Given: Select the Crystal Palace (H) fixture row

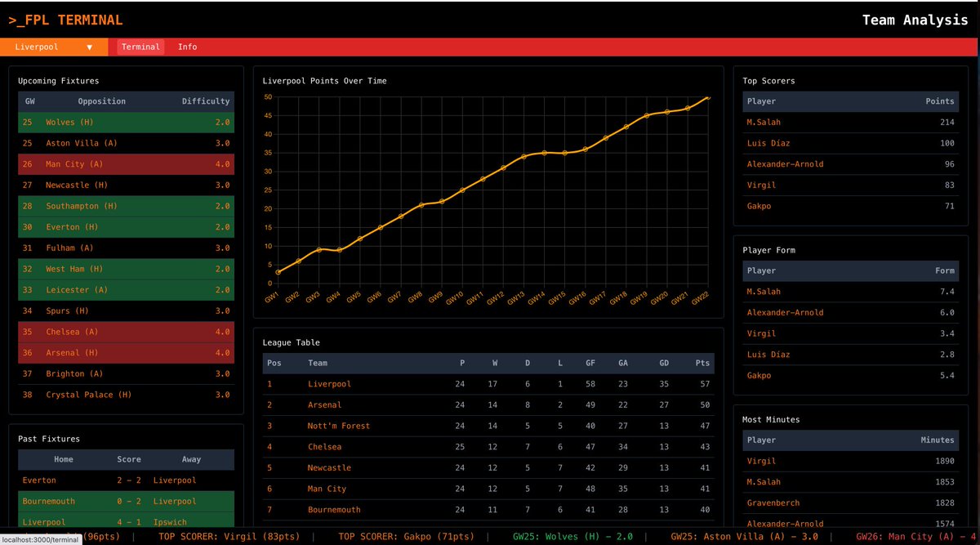Looking at the screenshot, I should (126, 395).
